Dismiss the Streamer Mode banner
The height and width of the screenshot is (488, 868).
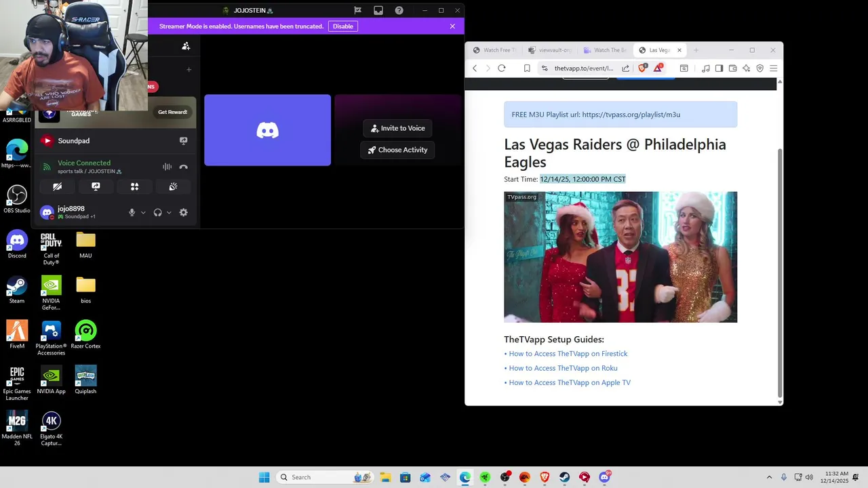click(x=452, y=26)
